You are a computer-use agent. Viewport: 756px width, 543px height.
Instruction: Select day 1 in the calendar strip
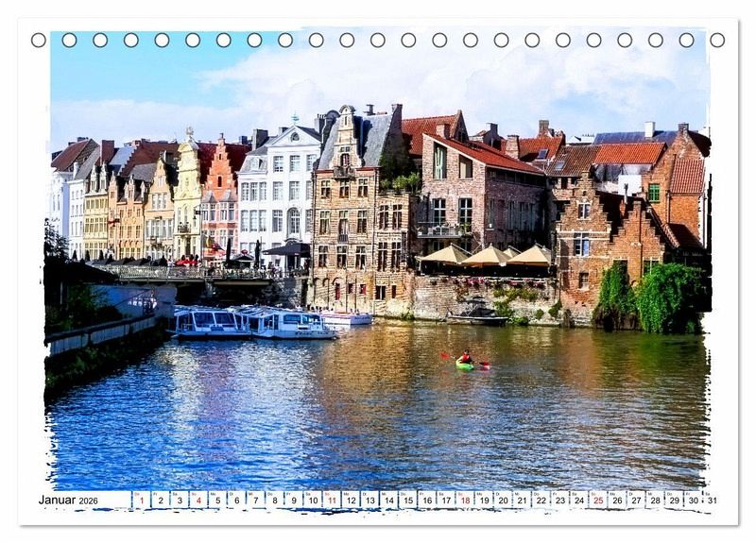pyautogui.click(x=141, y=500)
